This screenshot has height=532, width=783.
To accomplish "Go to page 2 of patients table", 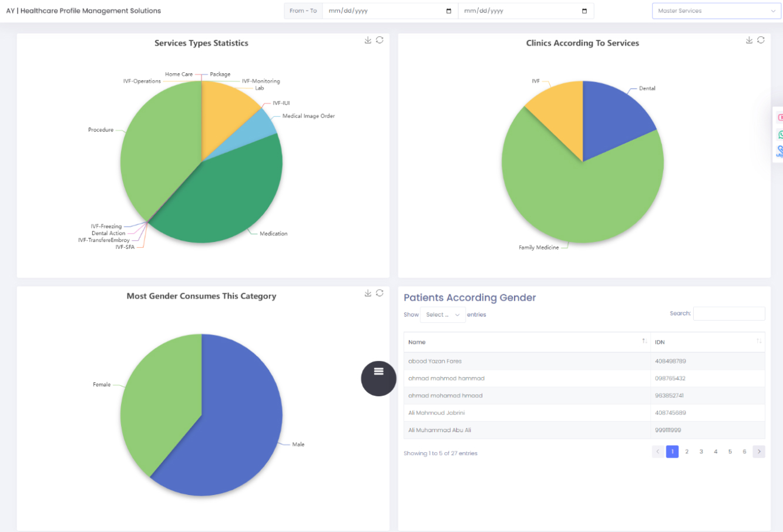I will coord(687,452).
